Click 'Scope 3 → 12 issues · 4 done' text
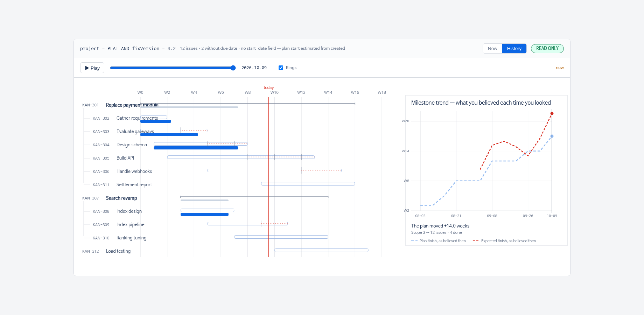The height and width of the screenshot is (315, 644). coord(436,232)
